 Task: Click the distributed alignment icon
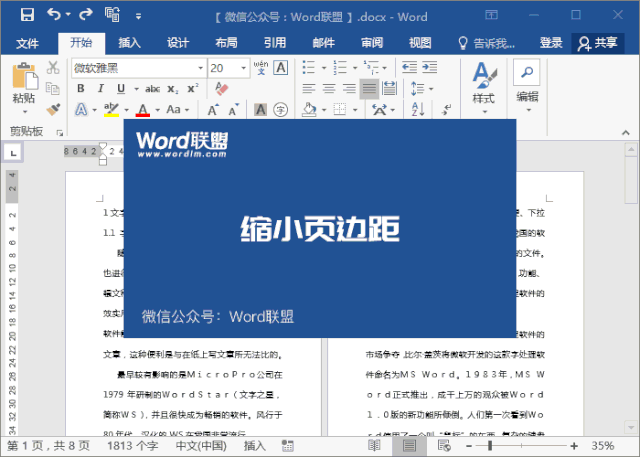pos(389,88)
